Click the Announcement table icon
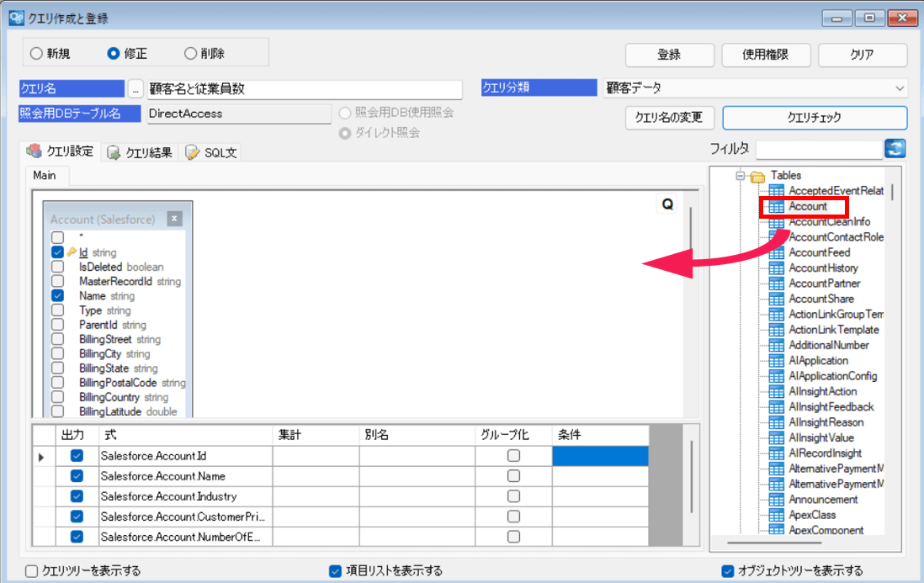The image size is (924, 583). (x=777, y=500)
